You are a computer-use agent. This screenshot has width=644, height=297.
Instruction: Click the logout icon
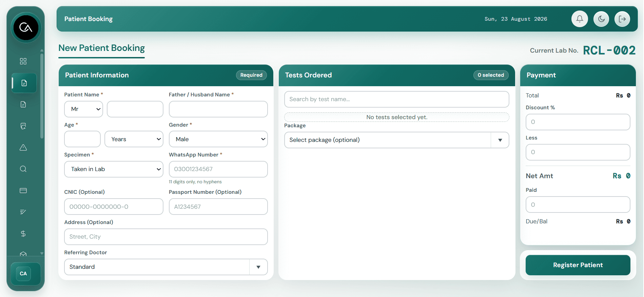click(622, 19)
